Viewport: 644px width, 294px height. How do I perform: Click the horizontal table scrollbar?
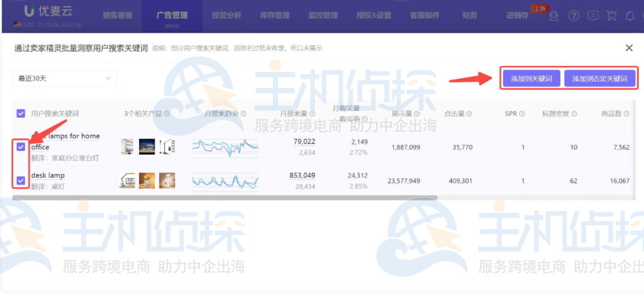click(x=225, y=198)
